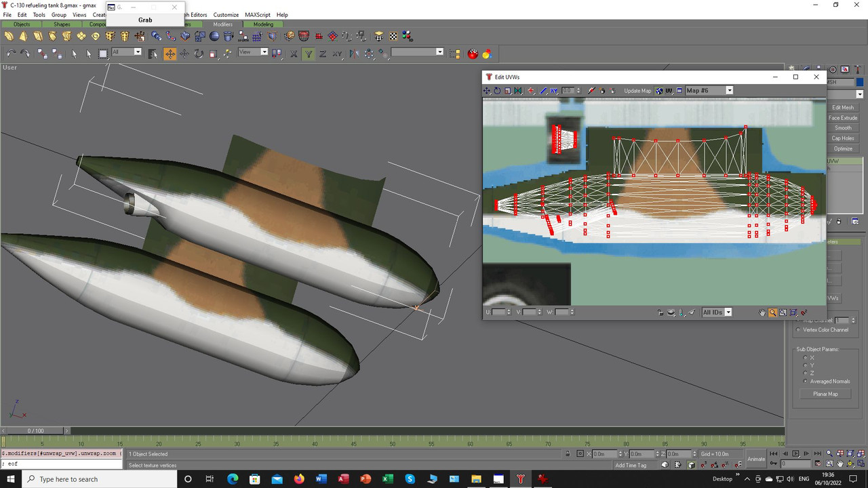Click the Cap Holes modifier button
The height and width of the screenshot is (488, 868).
coord(843,138)
